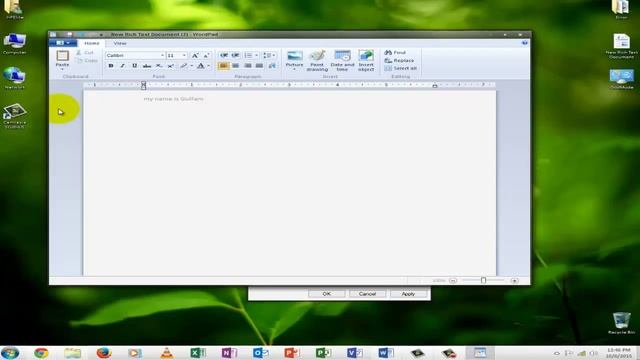Open OneNote from the taskbar

pyautogui.click(x=229, y=353)
